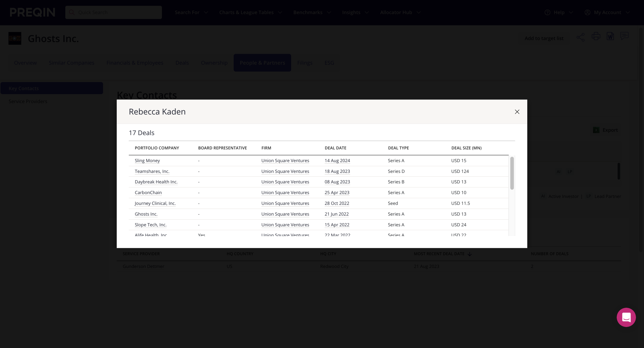Expand the Search For menu
The height and width of the screenshot is (348, 644).
coord(191,12)
